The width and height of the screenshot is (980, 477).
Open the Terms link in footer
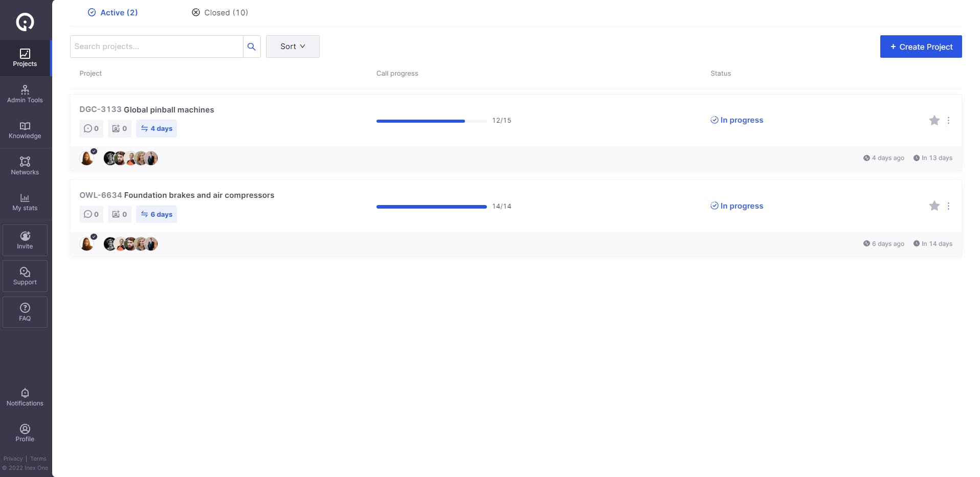pyautogui.click(x=38, y=459)
